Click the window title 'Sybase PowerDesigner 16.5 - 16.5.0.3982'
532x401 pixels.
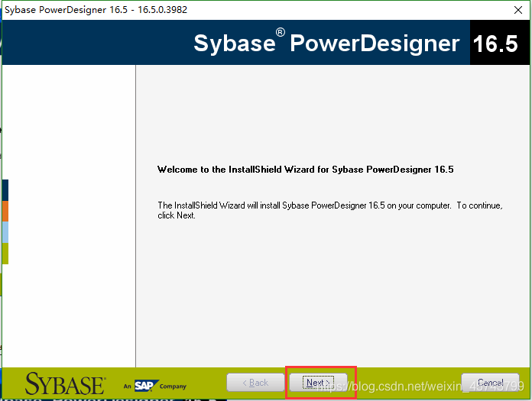point(96,9)
